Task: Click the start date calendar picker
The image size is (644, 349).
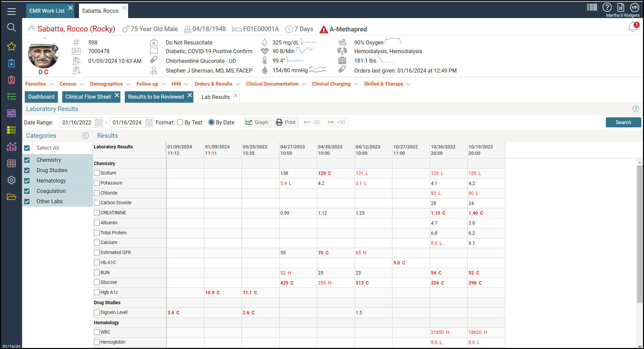Action: click(98, 122)
